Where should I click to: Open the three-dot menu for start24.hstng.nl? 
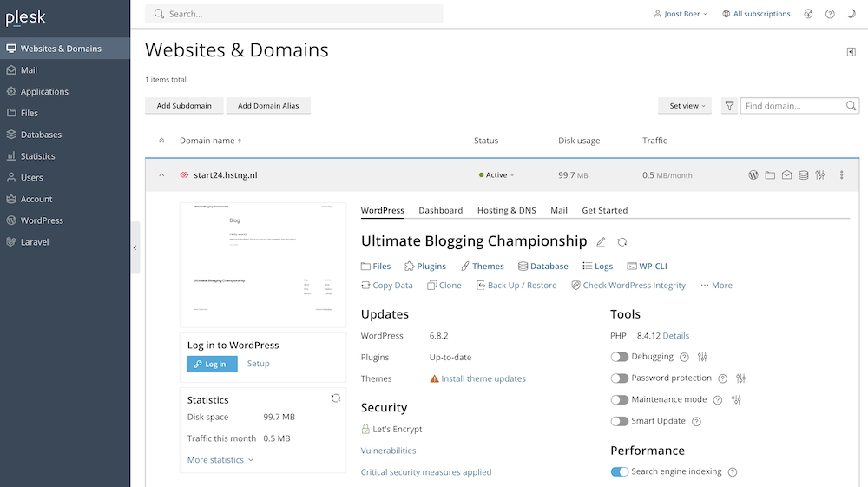[841, 174]
